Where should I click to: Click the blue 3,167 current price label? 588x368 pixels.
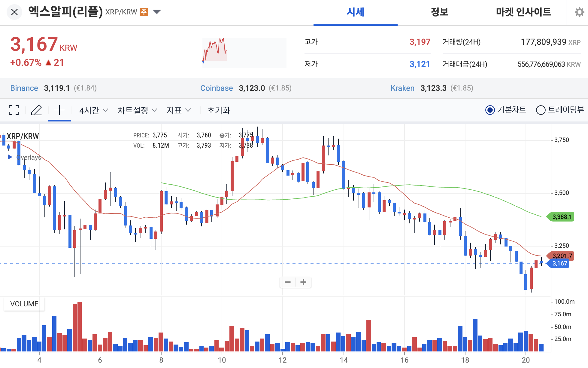click(558, 264)
